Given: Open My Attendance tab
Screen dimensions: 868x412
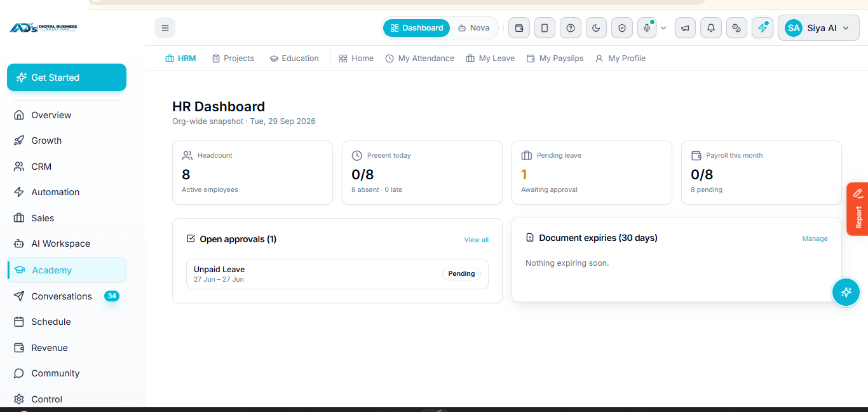Looking at the screenshot, I should click(x=419, y=58).
